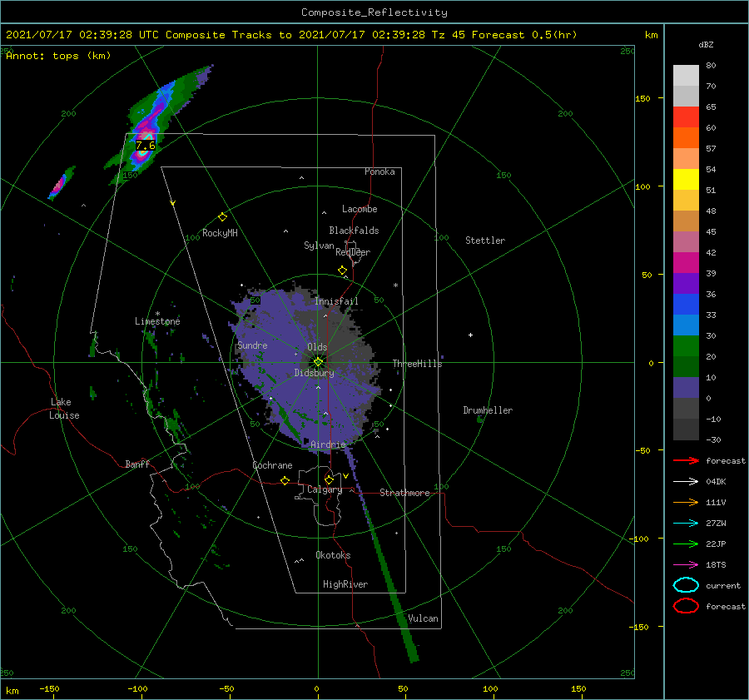Click the Strathmore town label
Screen dimensions: 749x700
coord(404,493)
